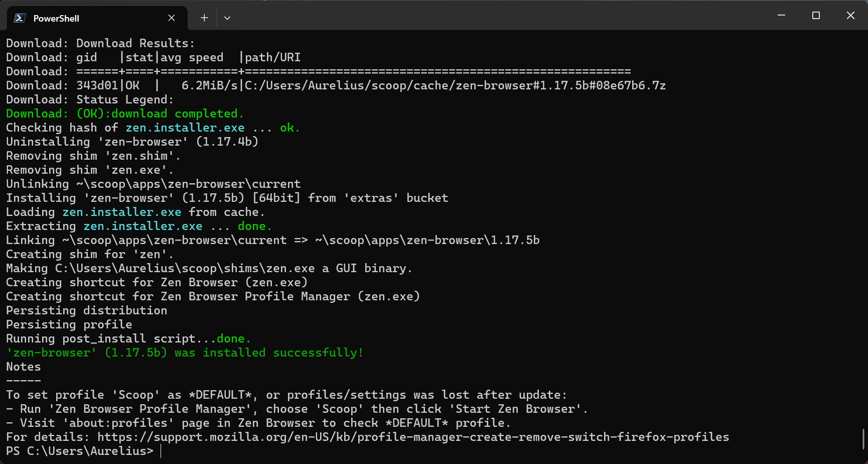
Task: Click the vertical scrollbar thumb
Action: click(863, 439)
